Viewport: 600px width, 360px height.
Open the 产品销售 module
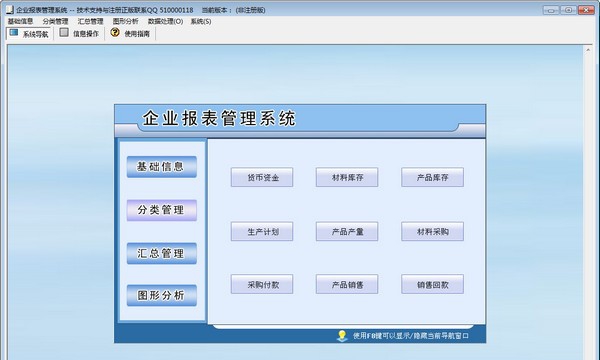[347, 284]
